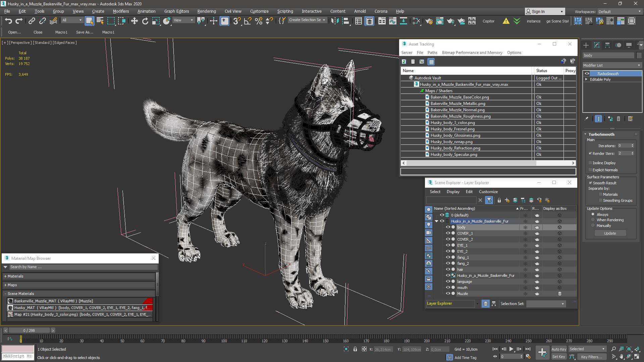Screen dimensions: 644x362
Task: Click the yellow warning triangle icon
Action: (x=506, y=21)
